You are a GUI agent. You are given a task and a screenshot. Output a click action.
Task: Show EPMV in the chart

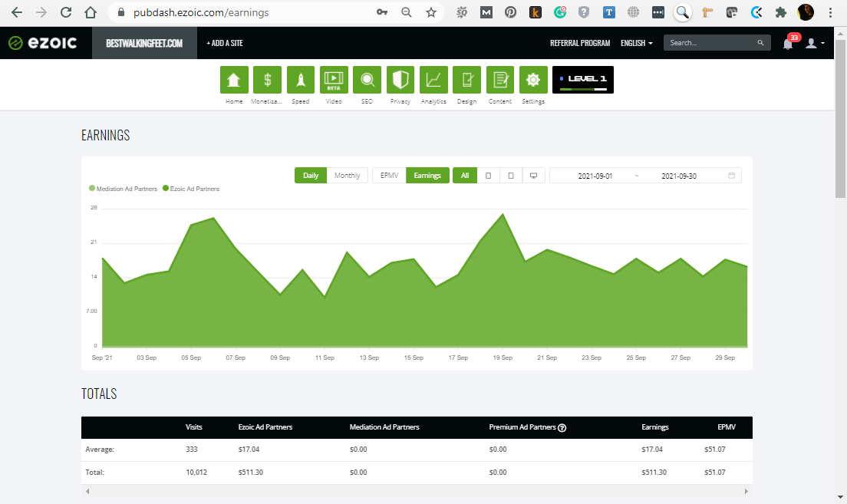point(389,176)
